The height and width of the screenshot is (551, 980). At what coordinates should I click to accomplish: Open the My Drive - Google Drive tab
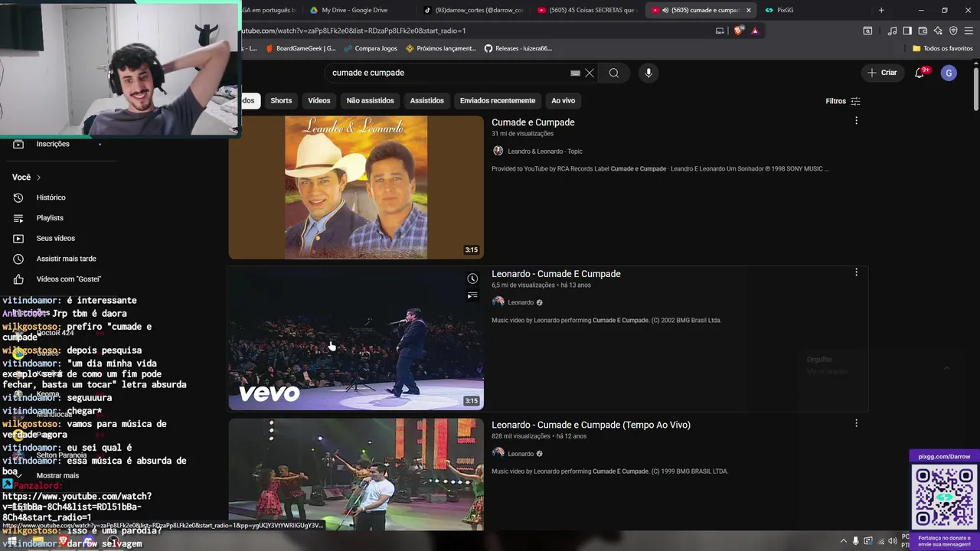[x=348, y=10]
